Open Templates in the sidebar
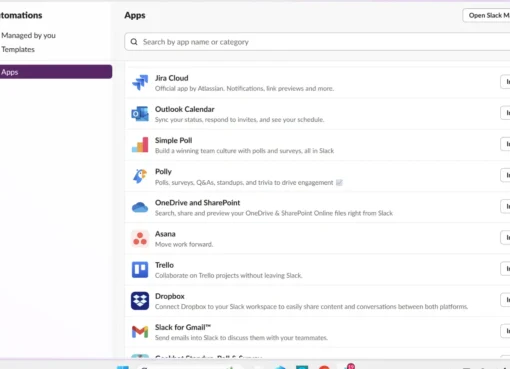510x369 pixels. click(x=18, y=49)
